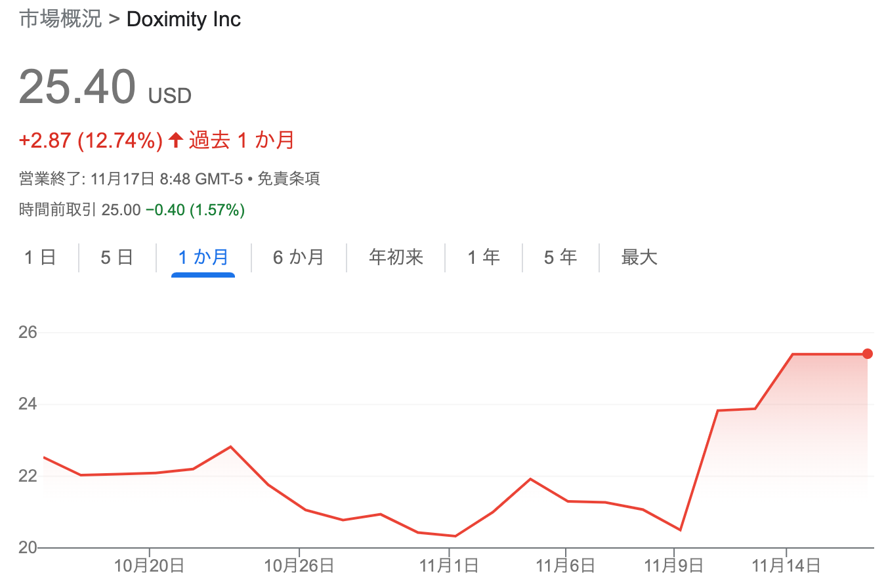Viewport: 886px width, 588px height.
Task: Switch chart to the 1年 tab
Action: (484, 257)
